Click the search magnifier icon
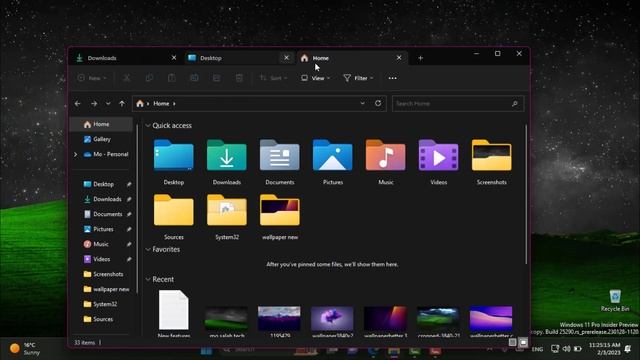This screenshot has width=640, height=360. tap(515, 104)
